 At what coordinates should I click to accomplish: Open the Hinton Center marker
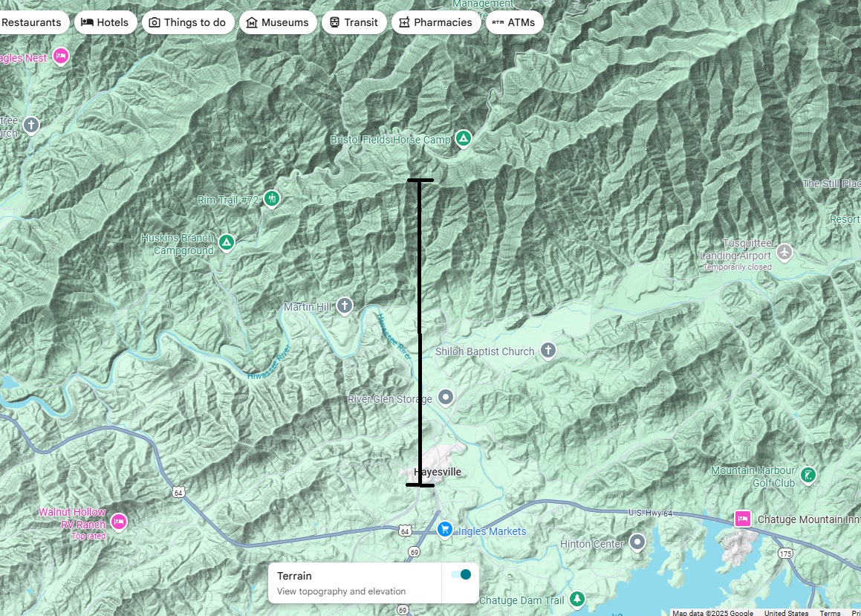637,542
